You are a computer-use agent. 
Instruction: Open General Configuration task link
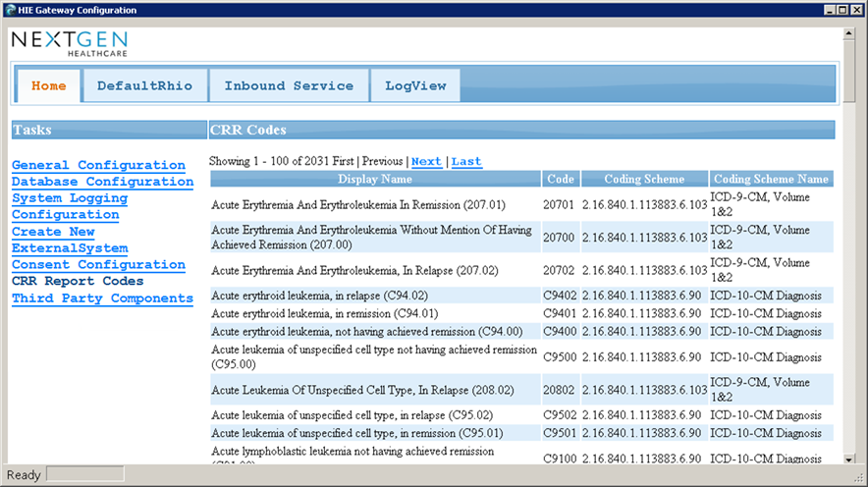tap(98, 165)
